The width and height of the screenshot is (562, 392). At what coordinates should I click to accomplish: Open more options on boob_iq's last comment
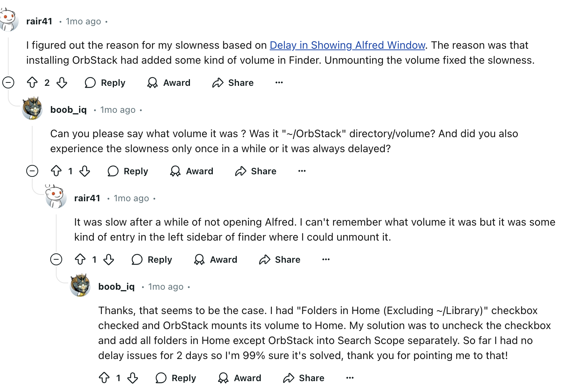point(350,378)
